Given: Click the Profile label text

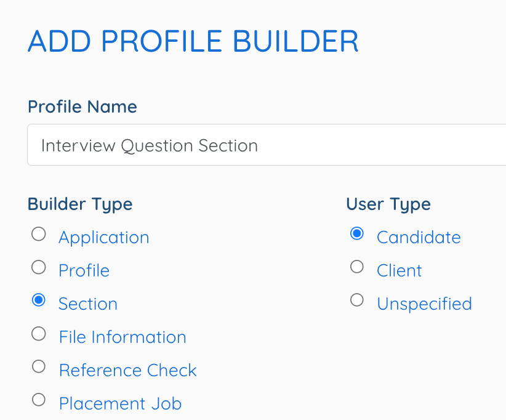Looking at the screenshot, I should point(84,270).
